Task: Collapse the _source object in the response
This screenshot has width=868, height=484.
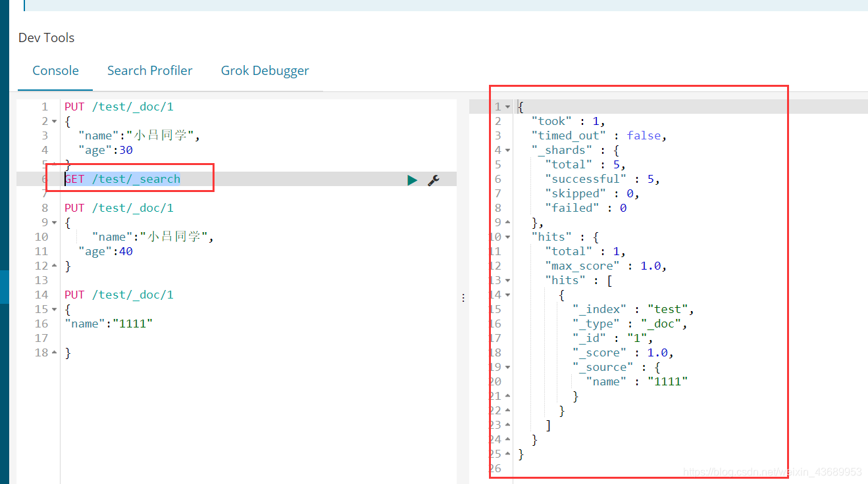Action: (x=507, y=367)
